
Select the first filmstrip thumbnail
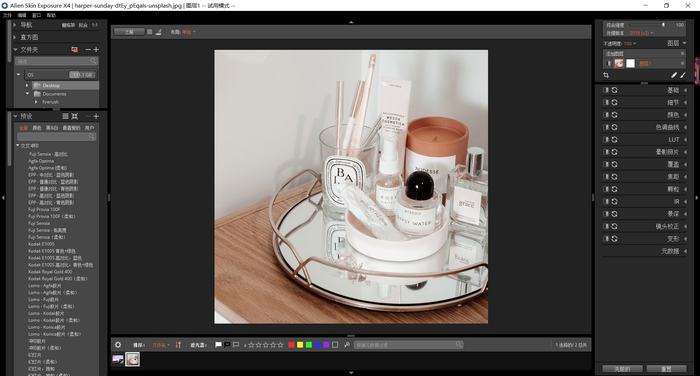click(118, 359)
